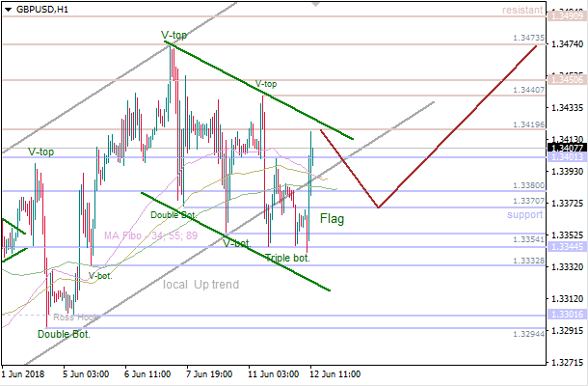Click the 1.34506 price tag
The height and width of the screenshot is (386, 588).
click(566, 79)
